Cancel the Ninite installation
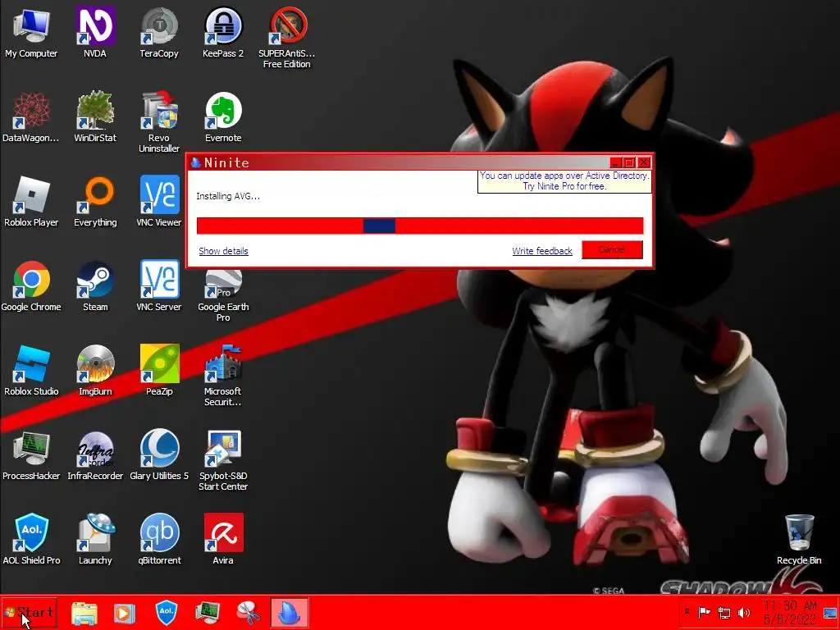Viewport: 840px width, 630px height. tap(612, 249)
